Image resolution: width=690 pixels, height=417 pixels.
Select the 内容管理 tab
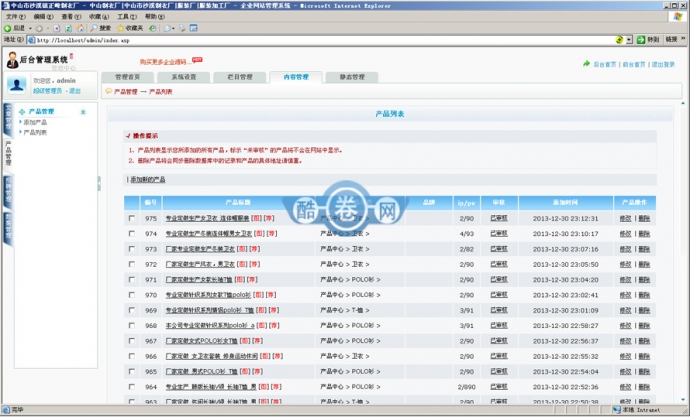(x=296, y=77)
